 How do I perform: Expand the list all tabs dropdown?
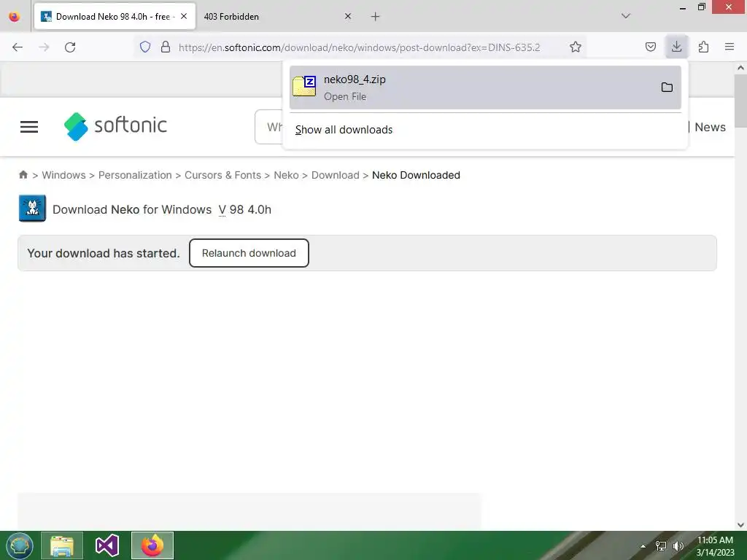(x=626, y=16)
